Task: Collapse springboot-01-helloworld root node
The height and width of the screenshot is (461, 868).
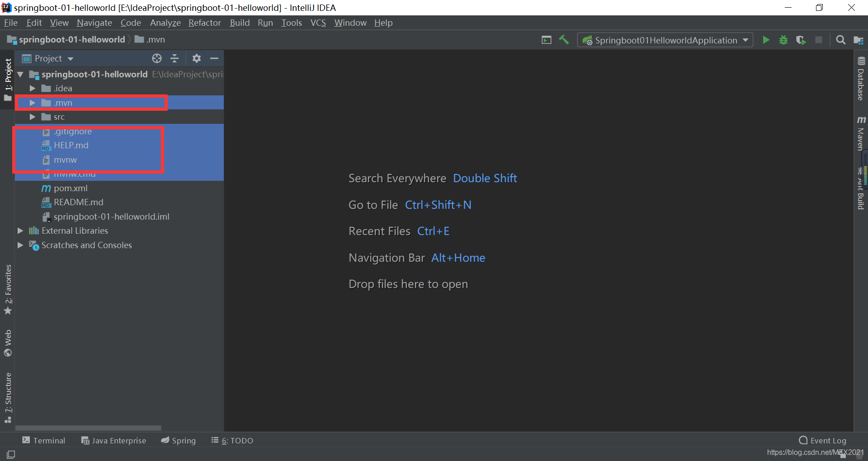Action: coord(20,74)
